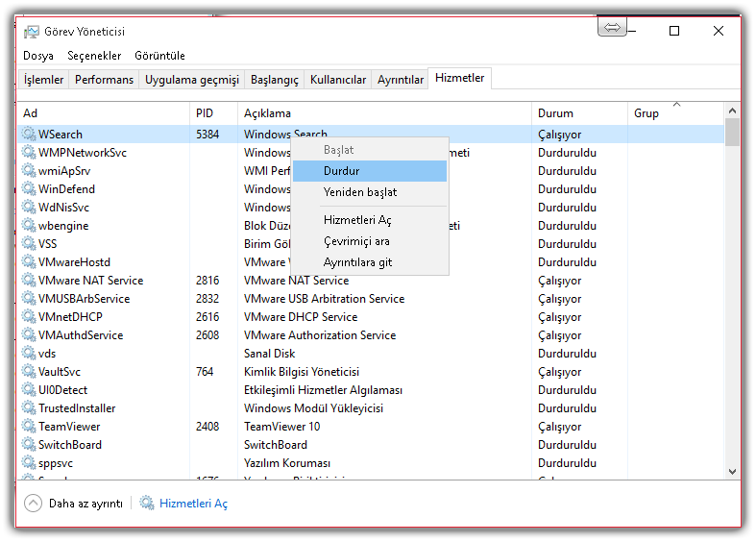Screen dimensions: 756x542
Task: Click the gear icon beside WdNisSvc
Action: tap(29, 207)
